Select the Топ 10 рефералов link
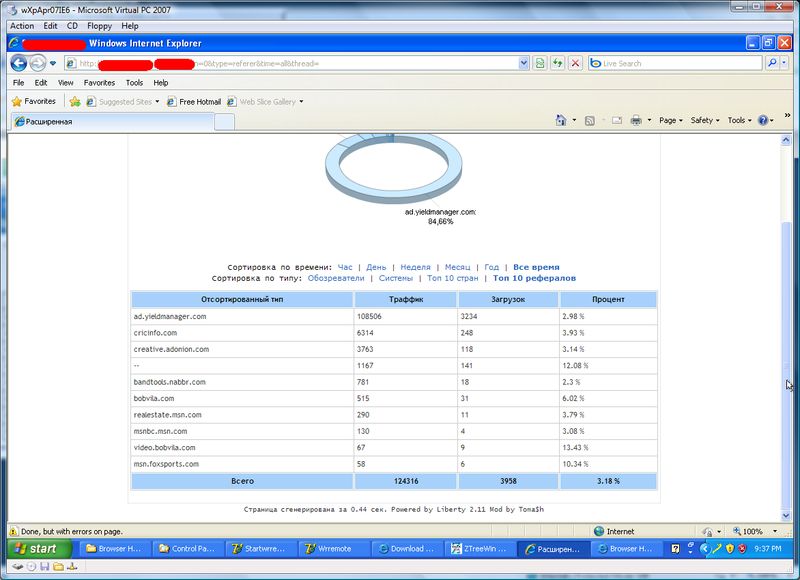Viewport: 800px width, 580px height. (x=534, y=279)
